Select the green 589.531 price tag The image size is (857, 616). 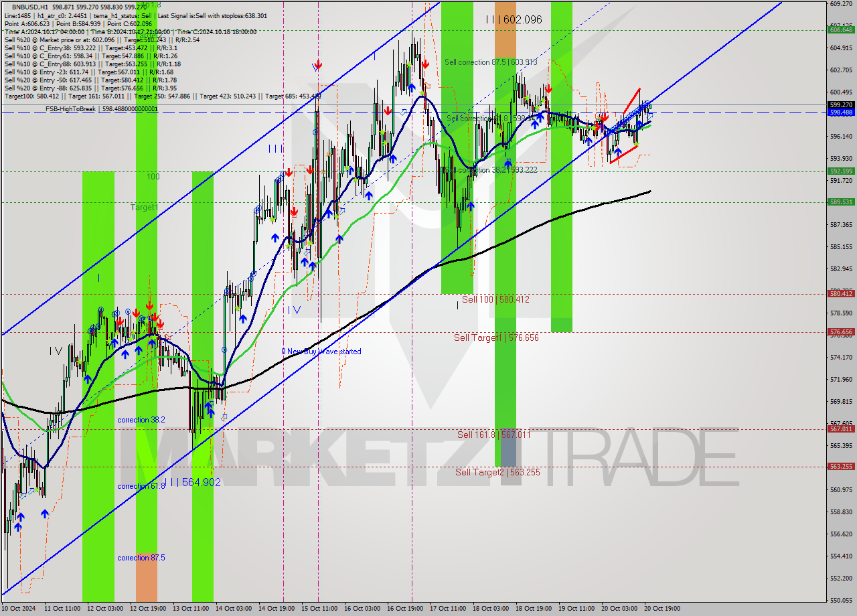point(841,202)
